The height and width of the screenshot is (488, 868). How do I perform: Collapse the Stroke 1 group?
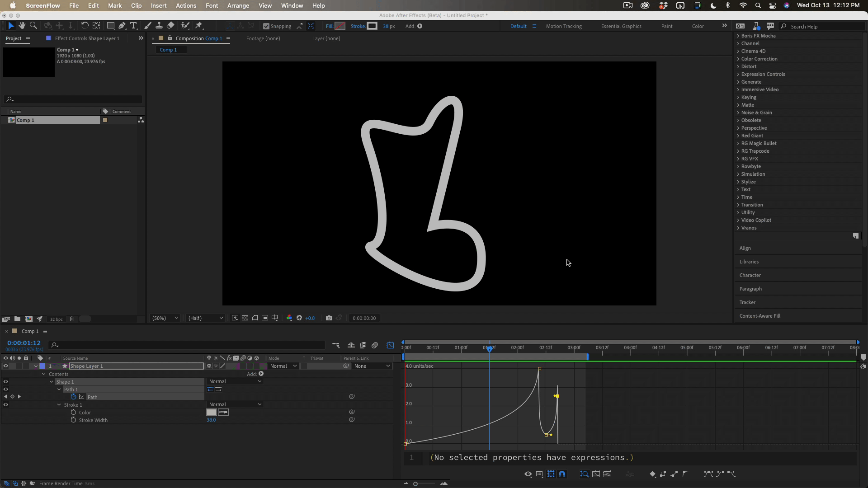(x=59, y=405)
